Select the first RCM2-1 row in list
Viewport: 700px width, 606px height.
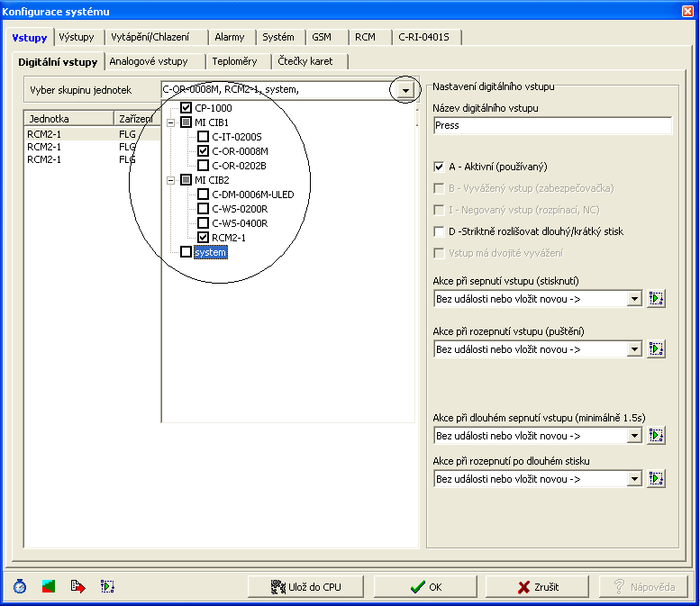click(93, 134)
